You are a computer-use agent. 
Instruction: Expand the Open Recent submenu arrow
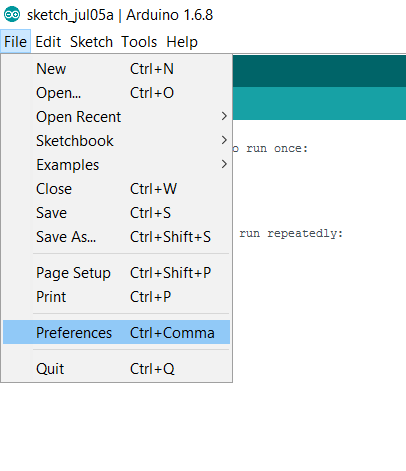[224, 116]
